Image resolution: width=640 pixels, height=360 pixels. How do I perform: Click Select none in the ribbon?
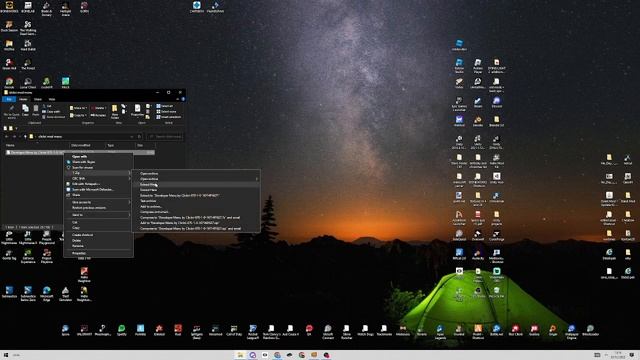pos(166,111)
